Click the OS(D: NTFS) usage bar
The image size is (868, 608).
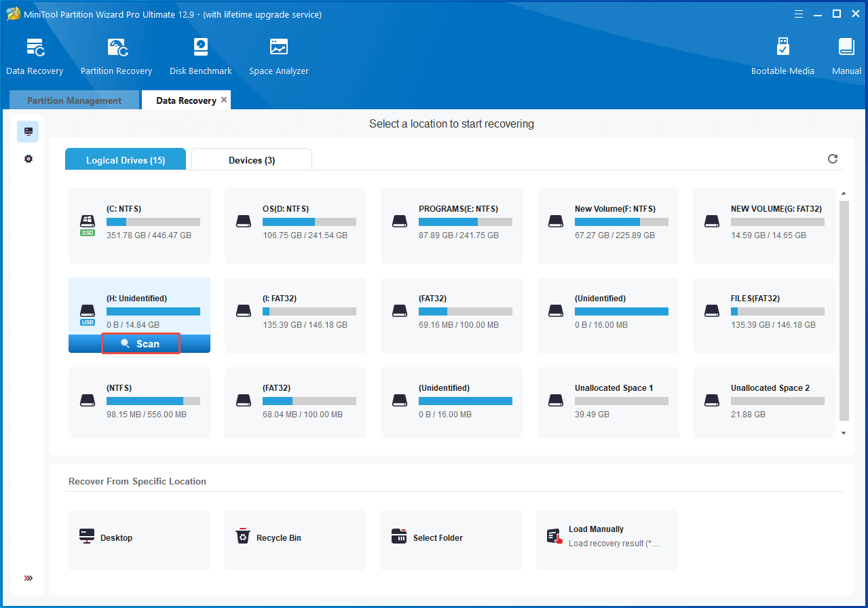(309, 222)
